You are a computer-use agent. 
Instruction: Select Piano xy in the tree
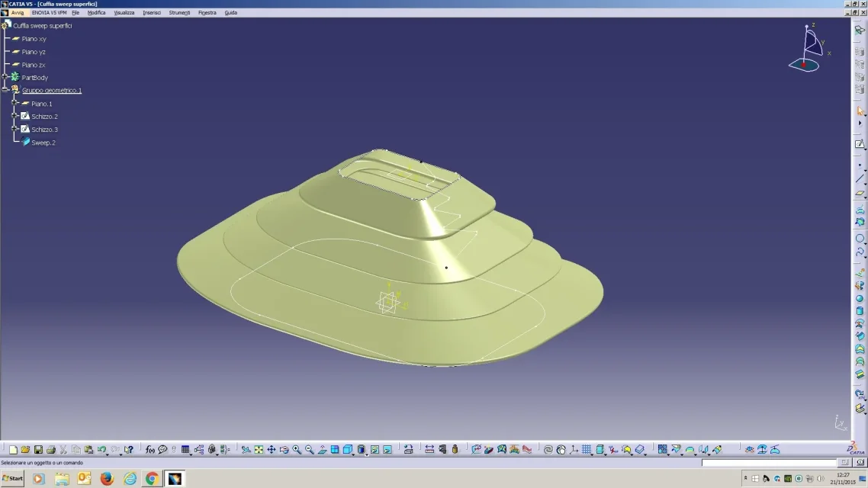(x=34, y=39)
